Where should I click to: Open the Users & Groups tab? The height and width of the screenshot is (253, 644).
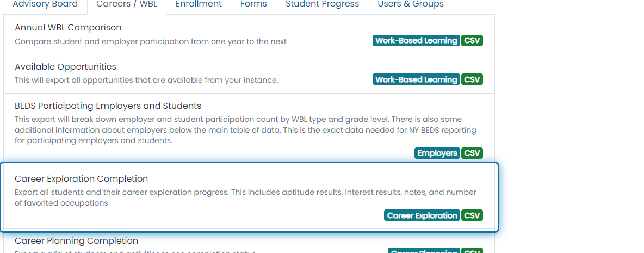411,4
